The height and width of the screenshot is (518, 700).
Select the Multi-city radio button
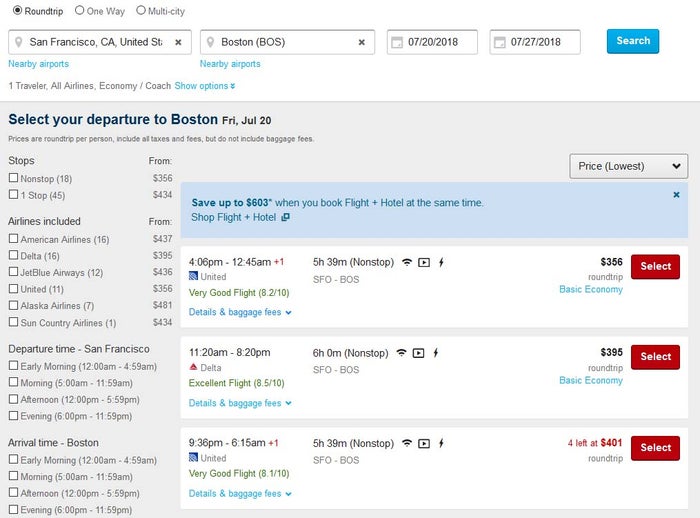click(x=141, y=10)
